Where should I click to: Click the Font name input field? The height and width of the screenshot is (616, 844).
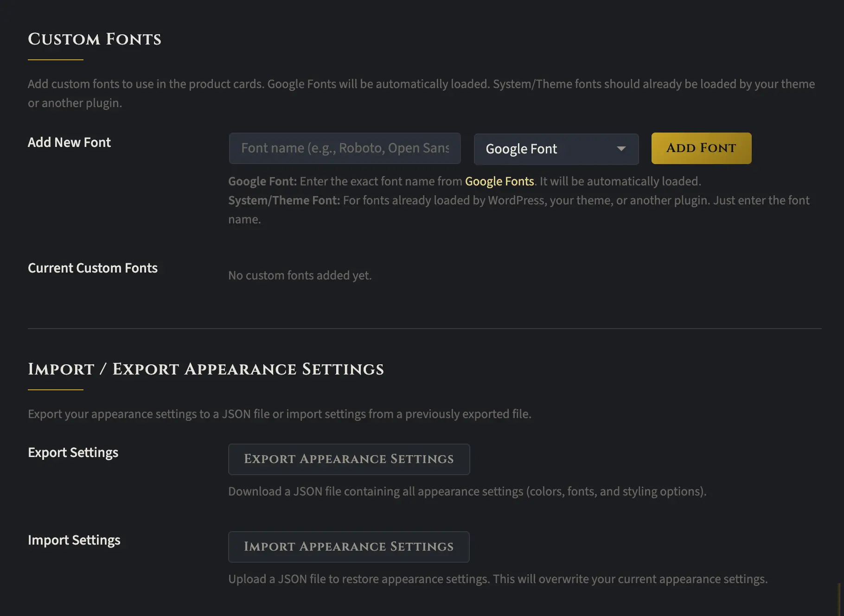click(345, 148)
